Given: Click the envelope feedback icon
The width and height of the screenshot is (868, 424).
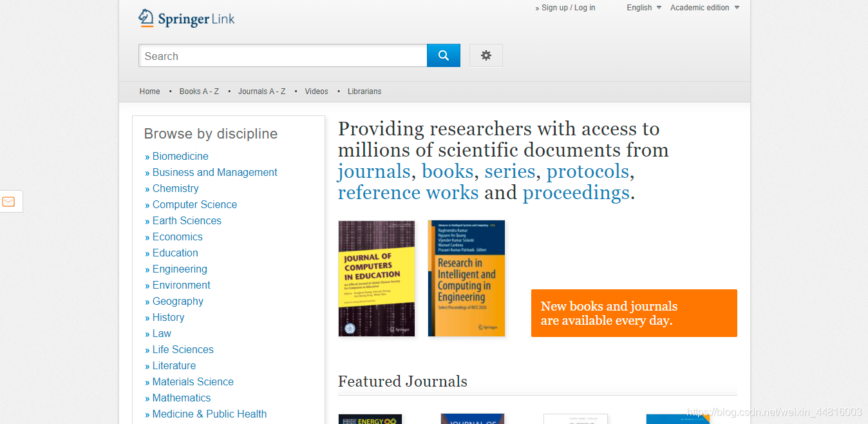Looking at the screenshot, I should [x=9, y=202].
